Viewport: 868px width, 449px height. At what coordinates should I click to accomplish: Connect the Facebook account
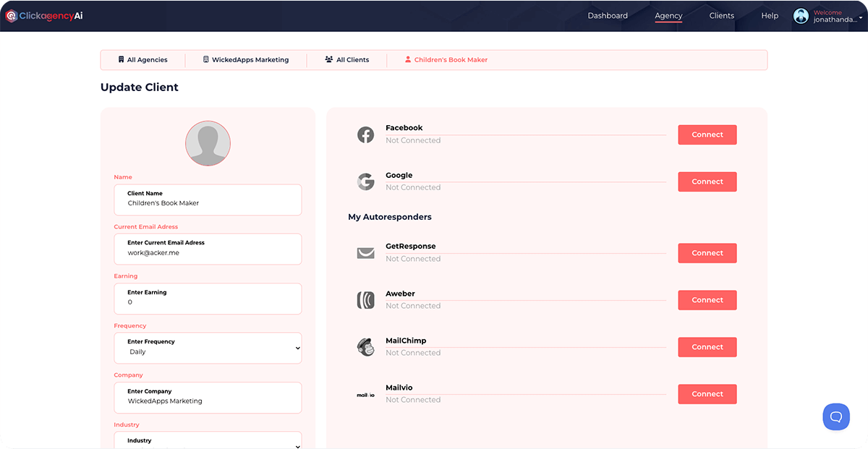(707, 134)
